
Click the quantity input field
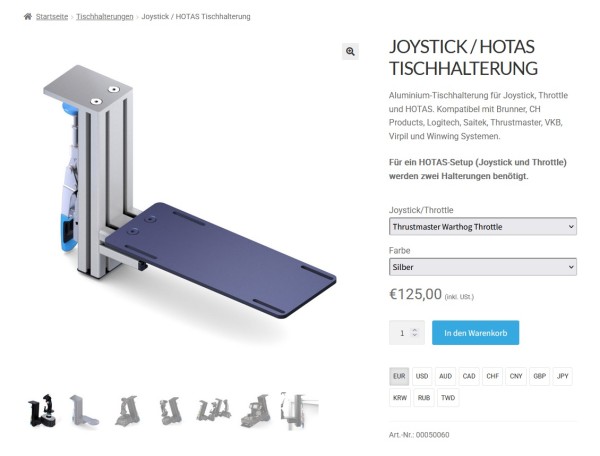(x=402, y=333)
